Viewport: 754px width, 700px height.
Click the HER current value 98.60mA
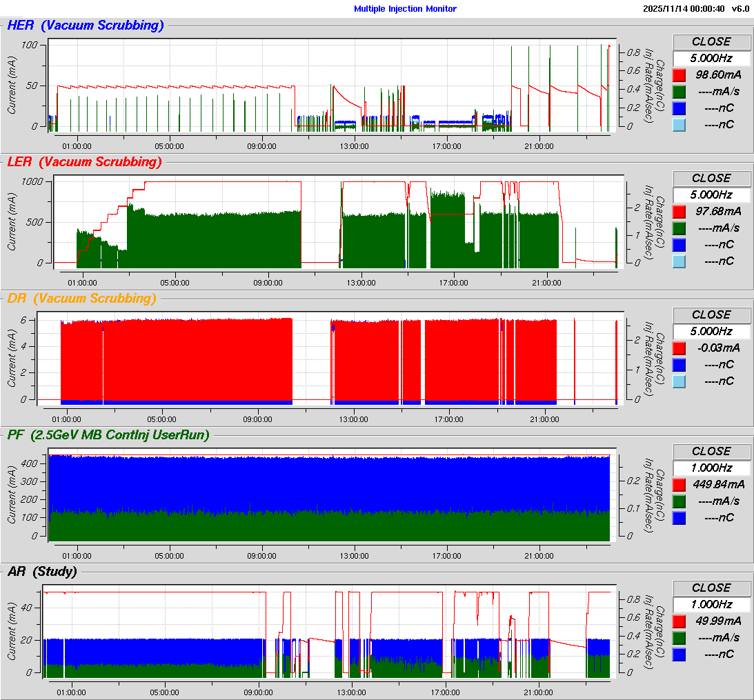[x=718, y=75]
